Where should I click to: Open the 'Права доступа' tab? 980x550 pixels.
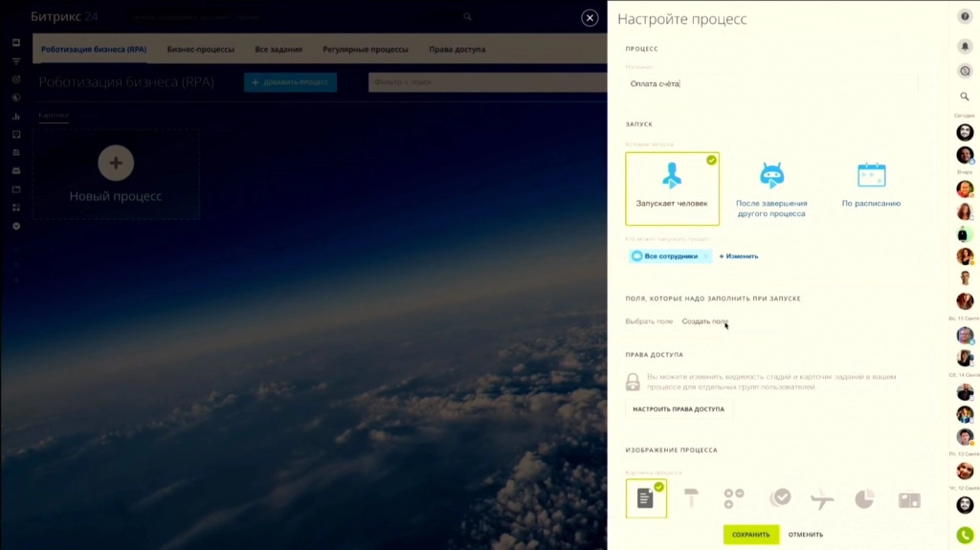click(x=457, y=50)
